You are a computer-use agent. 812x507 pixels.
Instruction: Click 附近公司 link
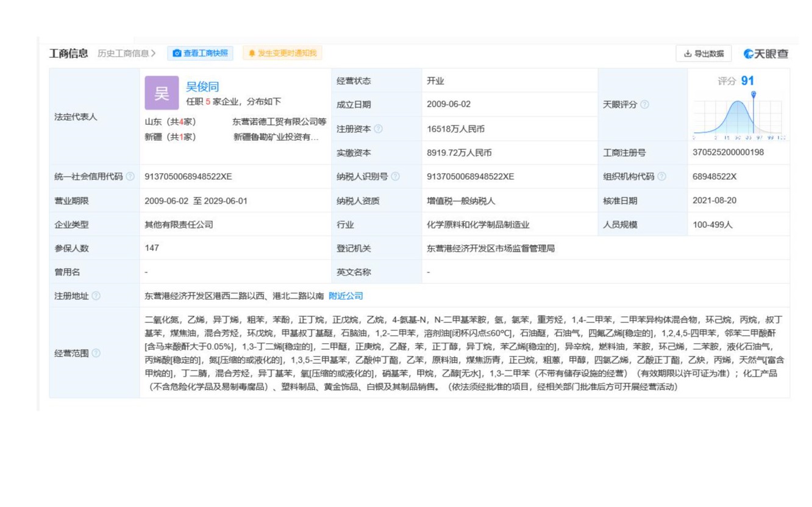(346, 296)
